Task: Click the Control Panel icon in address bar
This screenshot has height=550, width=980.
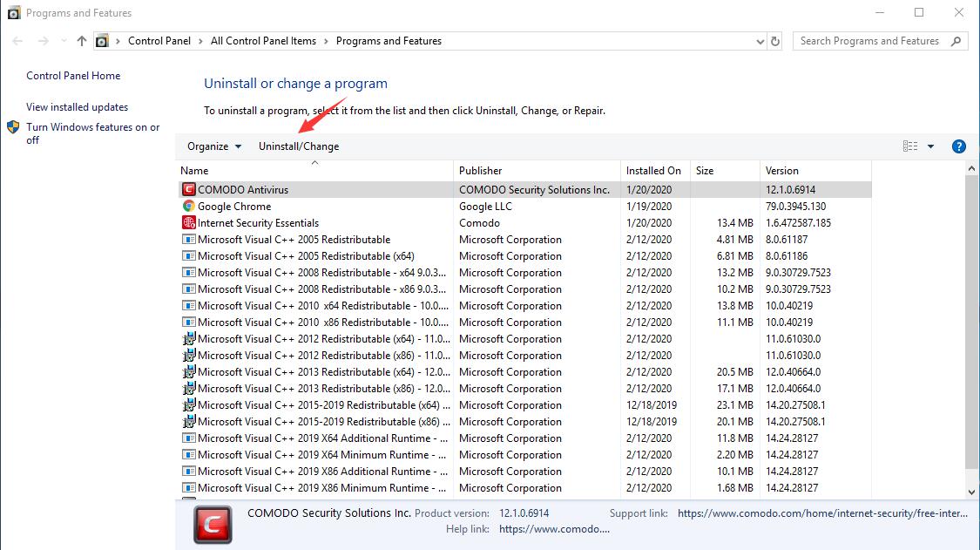Action: pos(102,41)
